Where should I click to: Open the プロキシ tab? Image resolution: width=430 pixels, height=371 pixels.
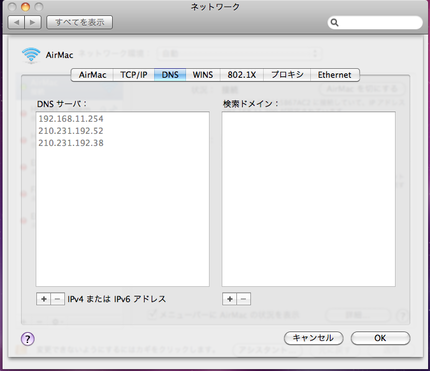[x=287, y=75]
